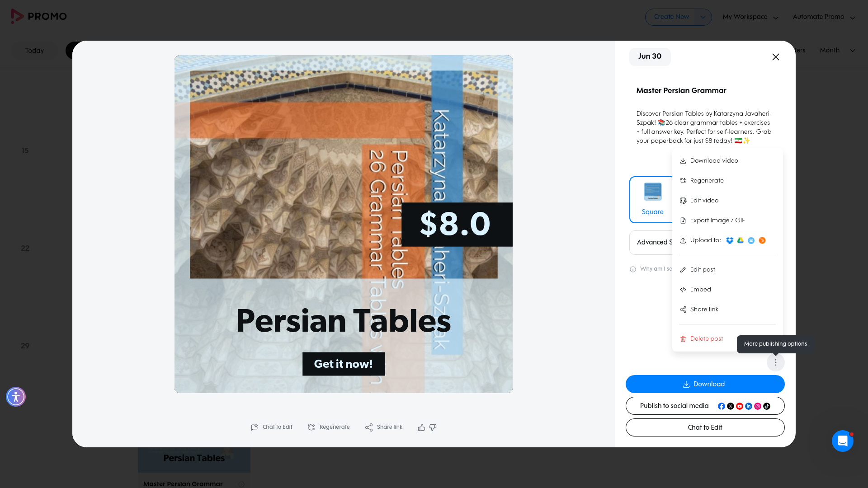Viewport: 868px width, 488px height.
Task: Select Download video from menu
Action: click(x=727, y=161)
